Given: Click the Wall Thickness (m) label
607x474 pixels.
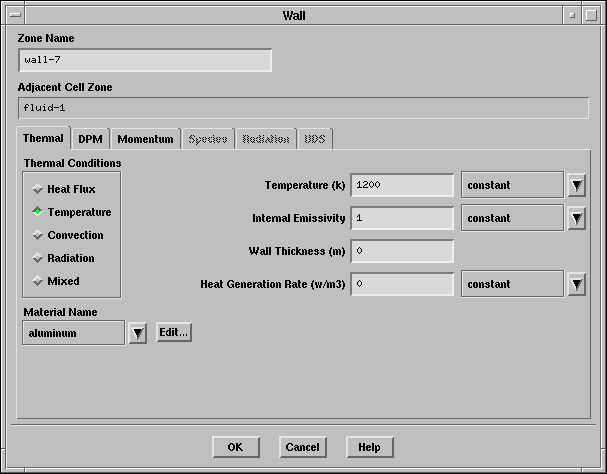Looking at the screenshot, I should [x=297, y=251].
